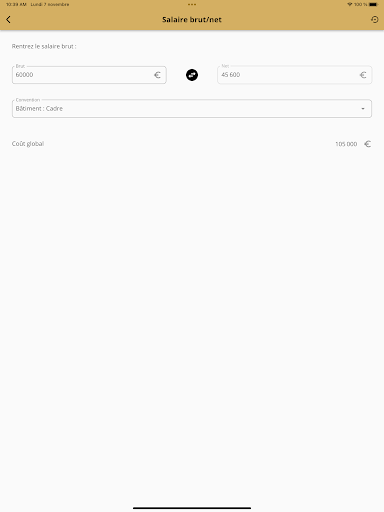This screenshot has width=384, height=512.
Task: Open the Bâtiment : Cadre convention selector
Action: click(192, 109)
